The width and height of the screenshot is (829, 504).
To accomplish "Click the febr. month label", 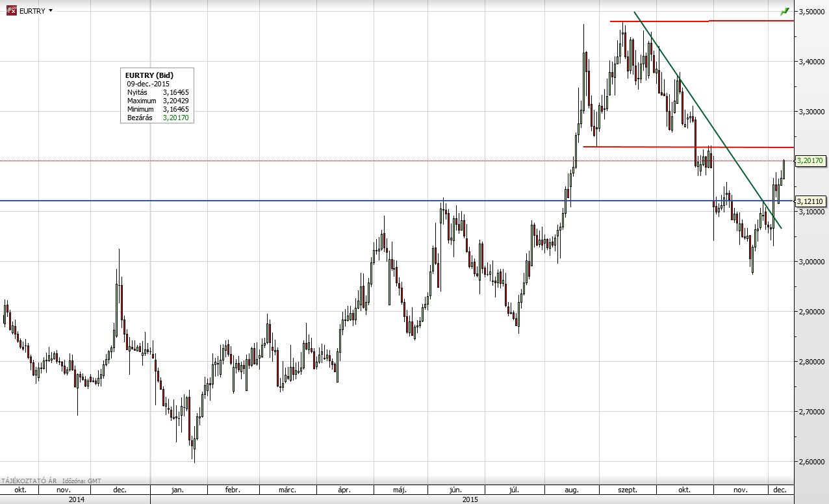I will coord(233,490).
